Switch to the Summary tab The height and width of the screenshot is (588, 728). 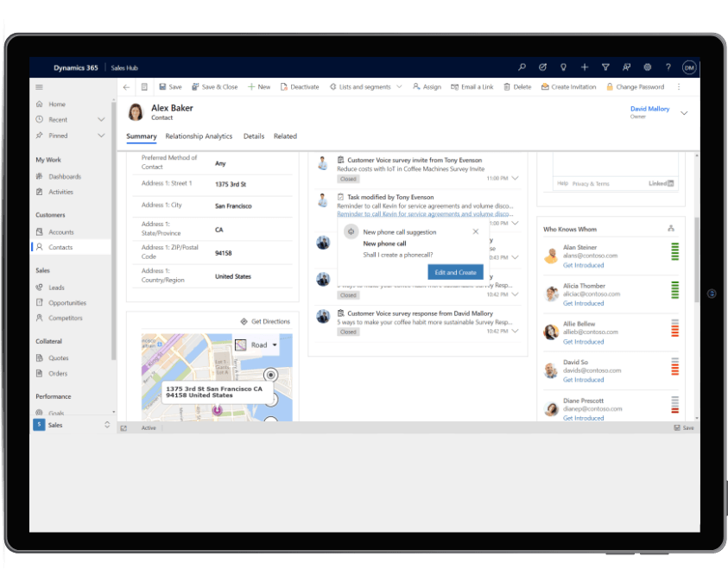pyautogui.click(x=142, y=136)
